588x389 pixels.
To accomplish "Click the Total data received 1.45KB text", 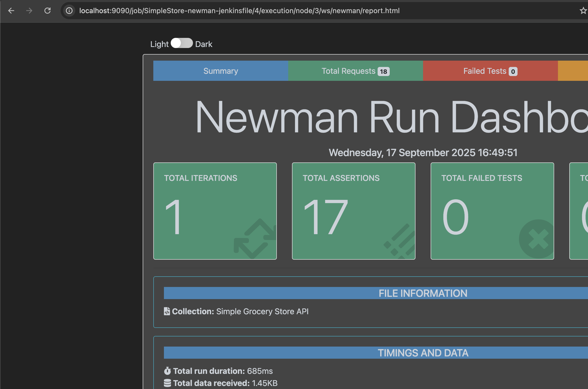I will 225,383.
